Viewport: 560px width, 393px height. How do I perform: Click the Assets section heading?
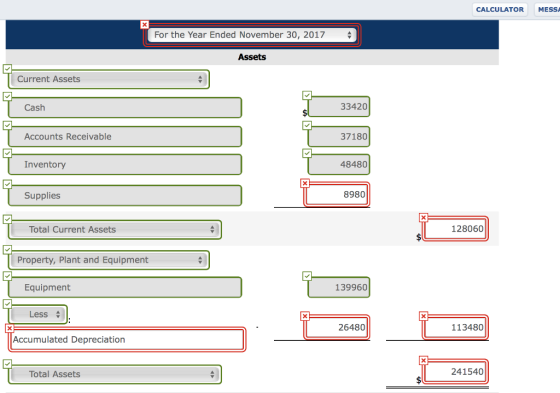(x=252, y=57)
